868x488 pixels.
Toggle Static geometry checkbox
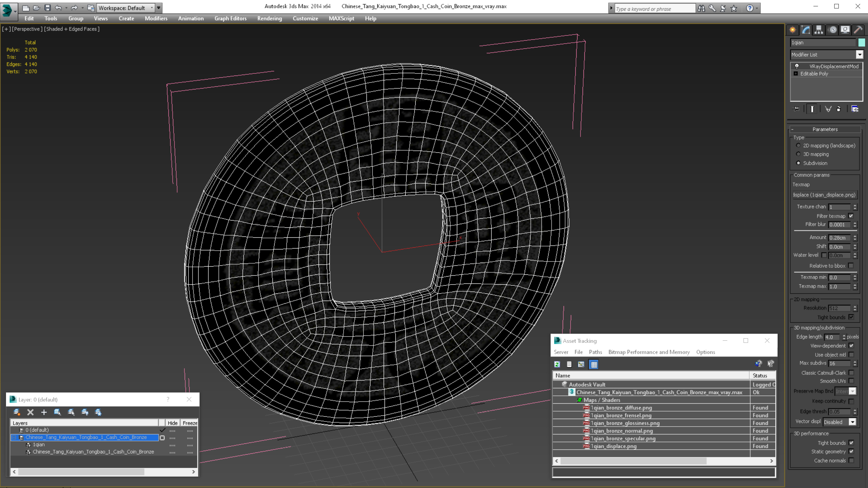point(851,451)
